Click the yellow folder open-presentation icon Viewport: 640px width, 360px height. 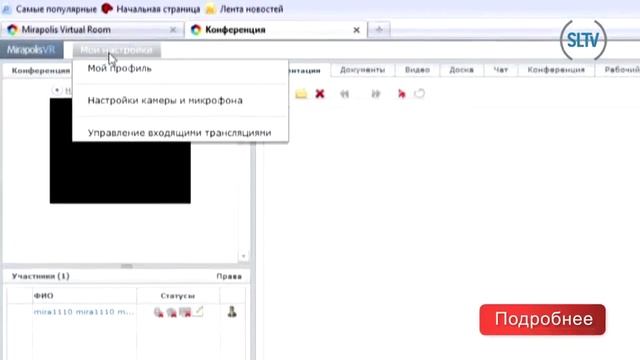click(x=301, y=94)
